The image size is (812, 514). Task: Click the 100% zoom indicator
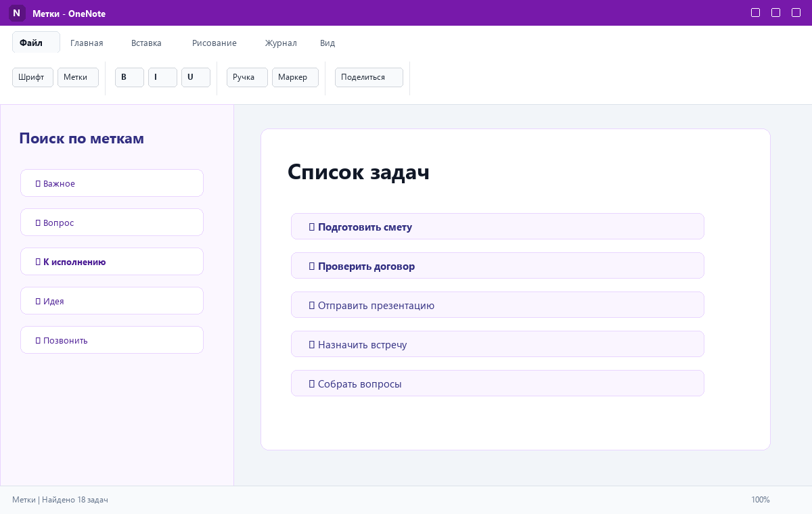[761, 500]
